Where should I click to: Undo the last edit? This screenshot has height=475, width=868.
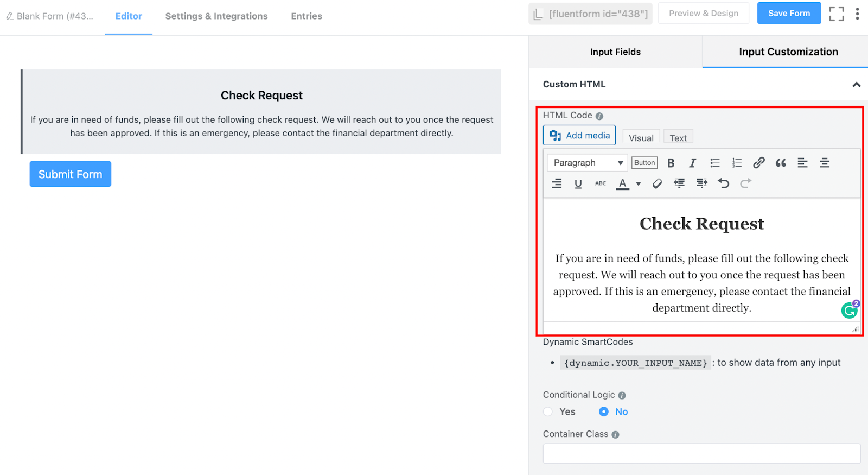point(724,183)
